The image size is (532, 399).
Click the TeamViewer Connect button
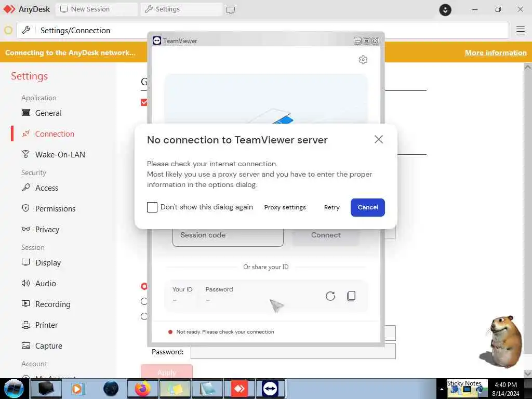pos(326,235)
